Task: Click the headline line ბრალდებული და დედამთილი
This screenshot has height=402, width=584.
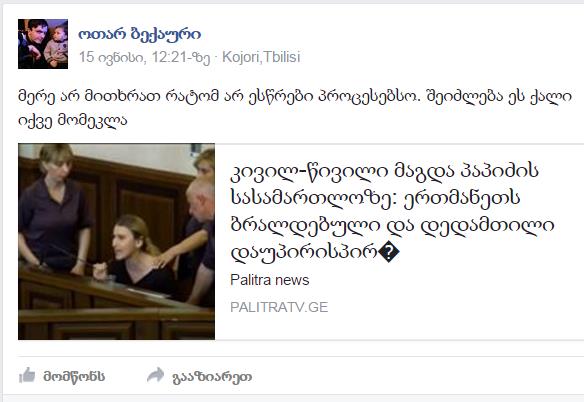Action: [x=393, y=225]
